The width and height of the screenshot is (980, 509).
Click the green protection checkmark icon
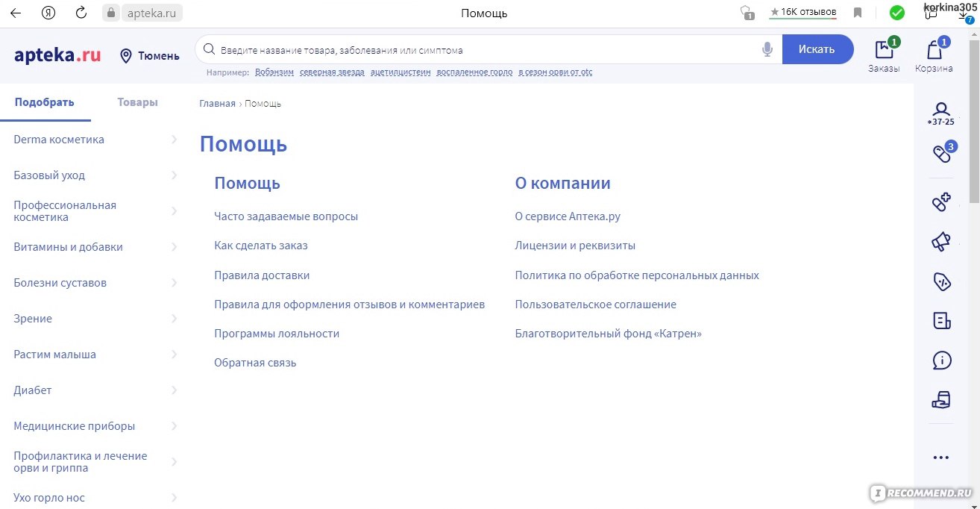897,13
